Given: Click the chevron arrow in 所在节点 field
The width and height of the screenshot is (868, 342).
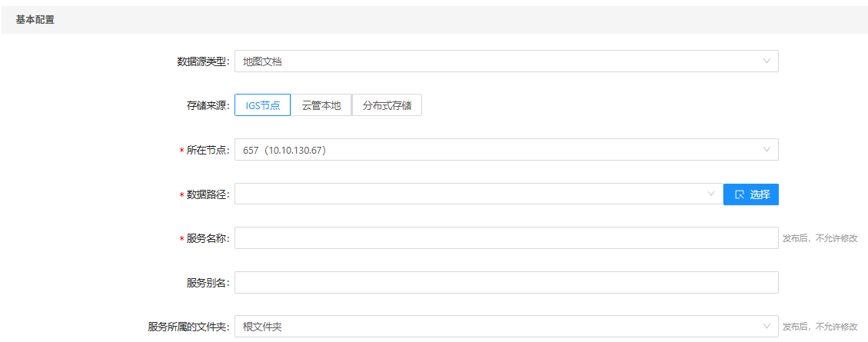Looking at the screenshot, I should click(x=767, y=150).
